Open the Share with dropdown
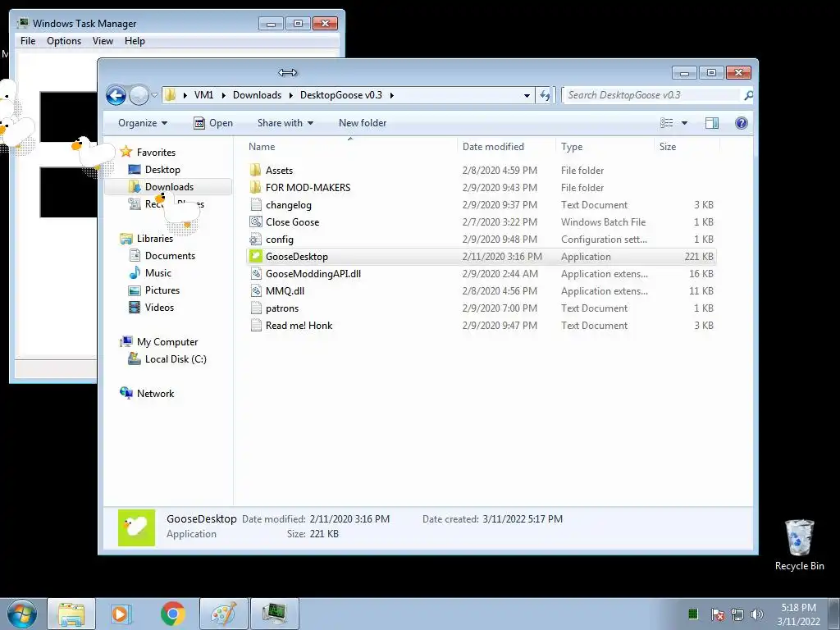This screenshot has height=630, width=840. point(285,123)
